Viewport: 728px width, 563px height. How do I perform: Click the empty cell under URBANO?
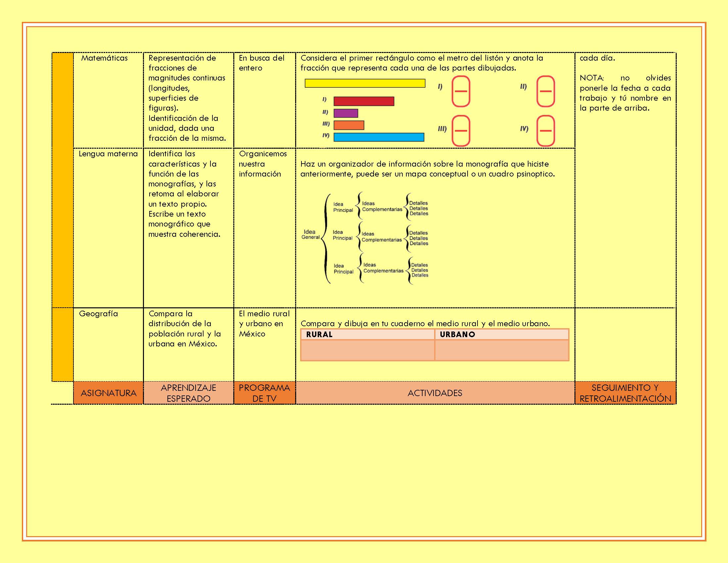(x=502, y=350)
